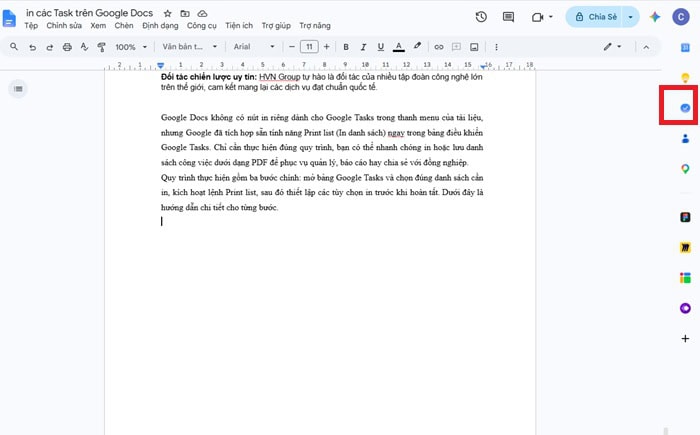
Task: Start a Meet video call
Action: point(537,17)
